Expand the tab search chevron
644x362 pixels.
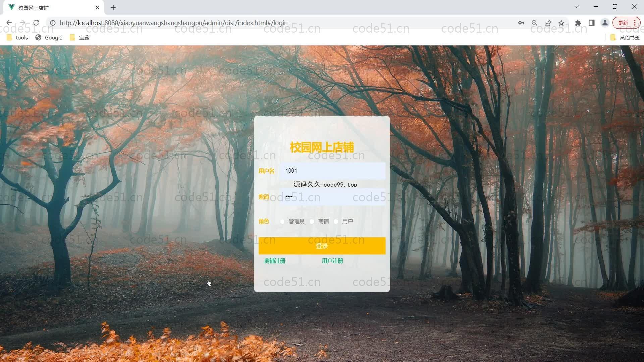577,7
